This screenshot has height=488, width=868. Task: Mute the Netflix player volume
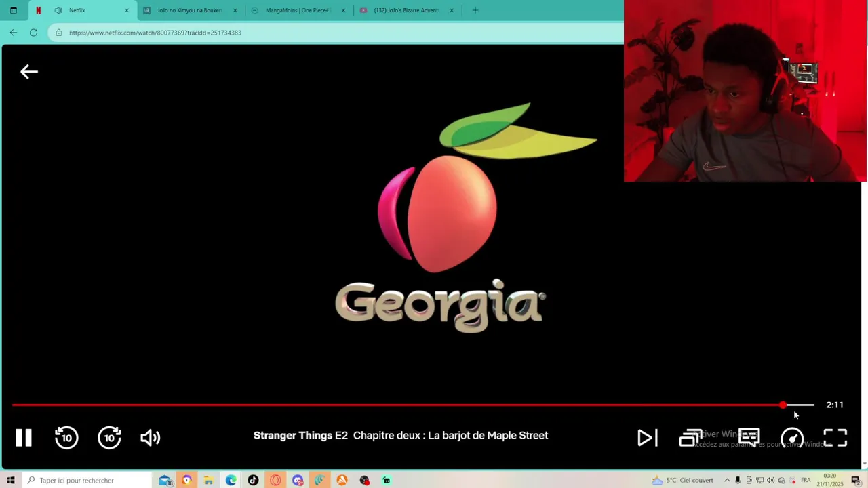[151, 438]
